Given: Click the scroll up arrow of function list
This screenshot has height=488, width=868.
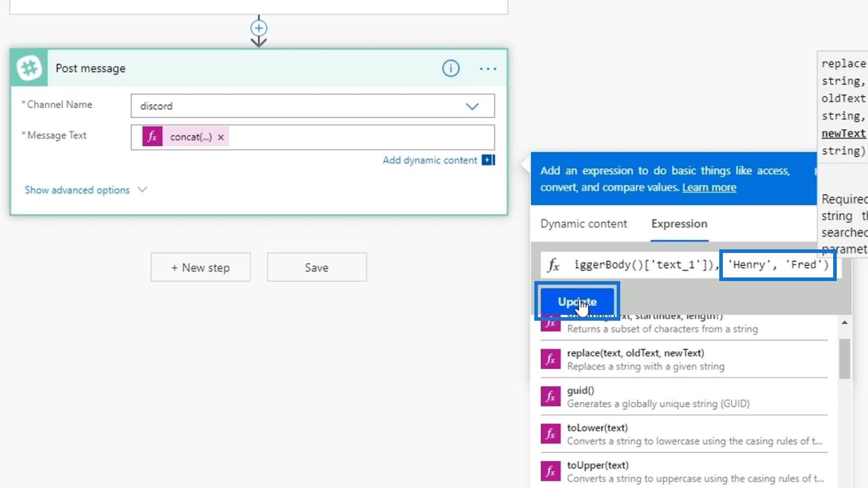Looking at the screenshot, I should coord(844,323).
